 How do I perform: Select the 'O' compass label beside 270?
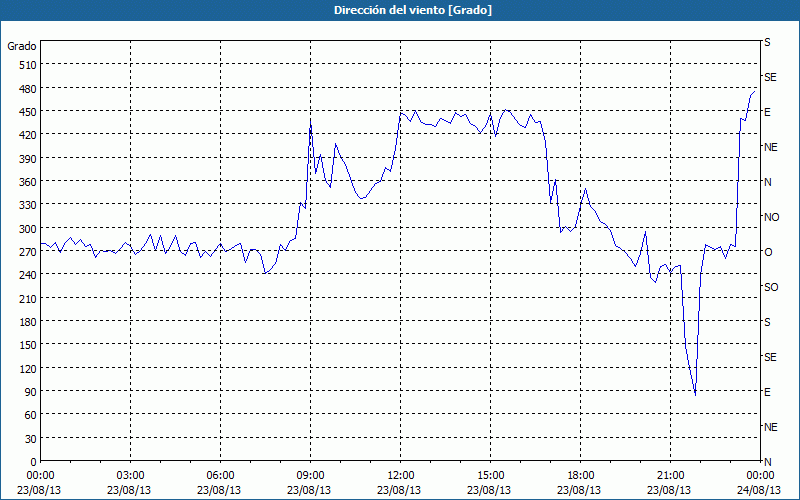coord(768,252)
